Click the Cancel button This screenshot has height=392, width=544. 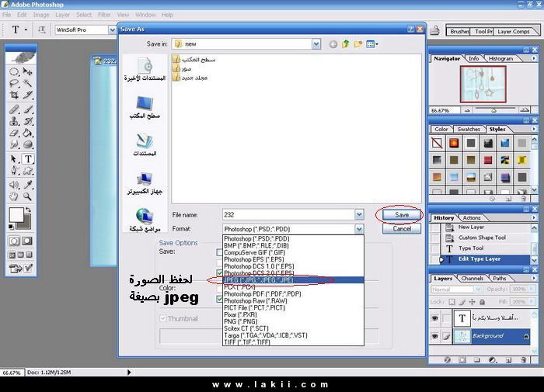(402, 229)
